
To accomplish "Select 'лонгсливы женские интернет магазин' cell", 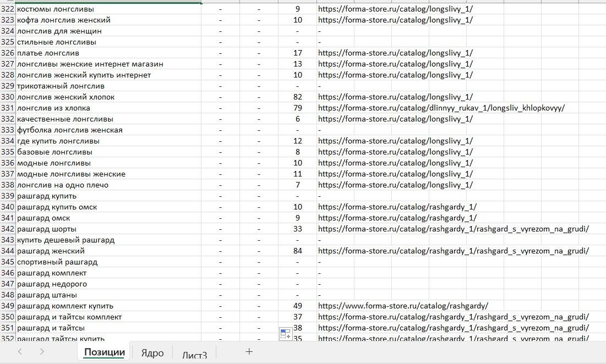I will pyautogui.click(x=108, y=64).
